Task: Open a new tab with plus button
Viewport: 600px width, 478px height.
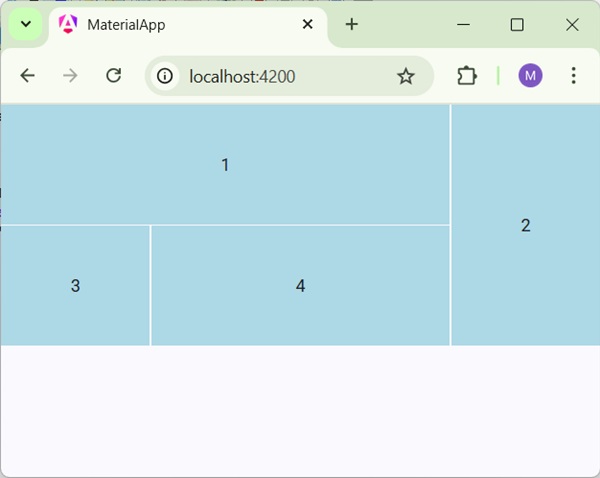Action: coord(351,25)
